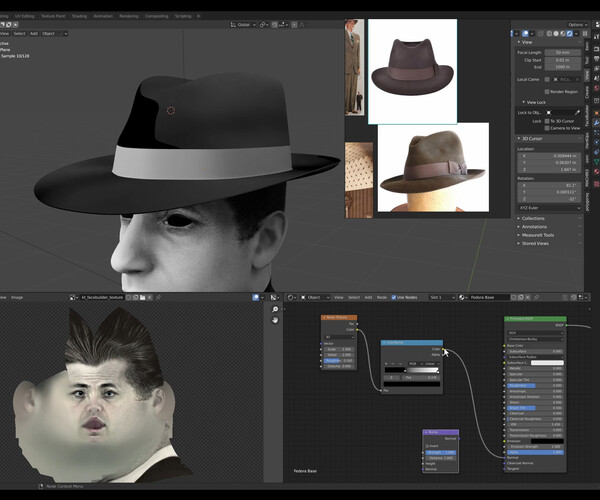Switch to the Shading workspace tab
Image resolution: width=600 pixels, height=500 pixels.
(x=79, y=16)
